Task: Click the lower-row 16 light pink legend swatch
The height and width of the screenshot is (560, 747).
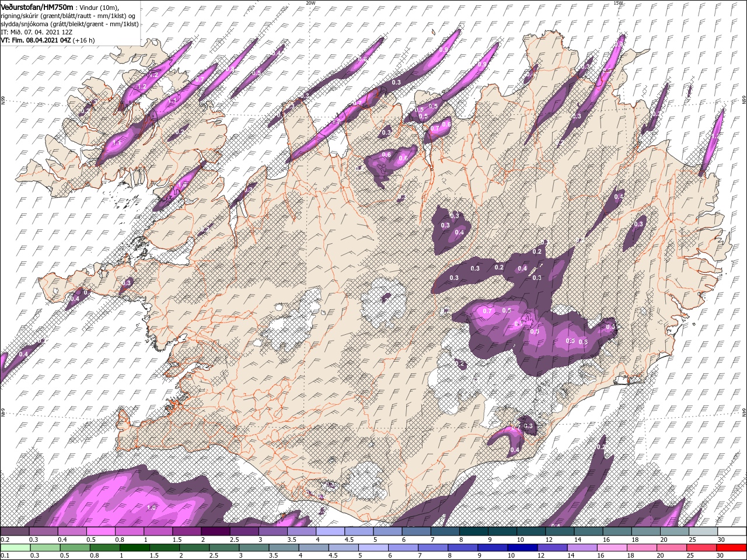Action: tap(612, 548)
